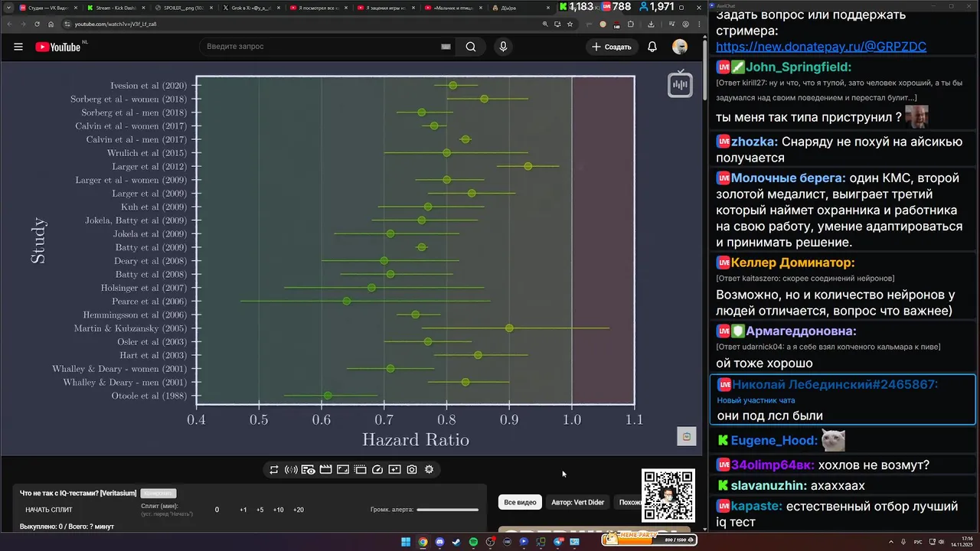Click the waveform icon at video top-right
The image size is (980, 551).
(x=680, y=84)
